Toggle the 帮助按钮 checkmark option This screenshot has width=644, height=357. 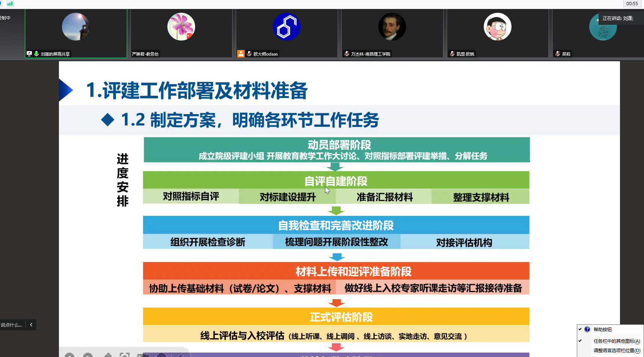[580, 329]
